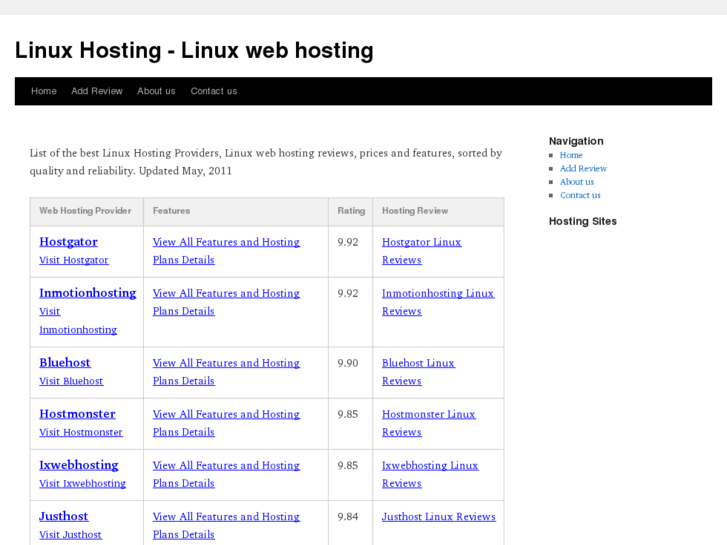The height and width of the screenshot is (545, 727).
Task: Open Add Review in the black menu bar
Action: (97, 91)
